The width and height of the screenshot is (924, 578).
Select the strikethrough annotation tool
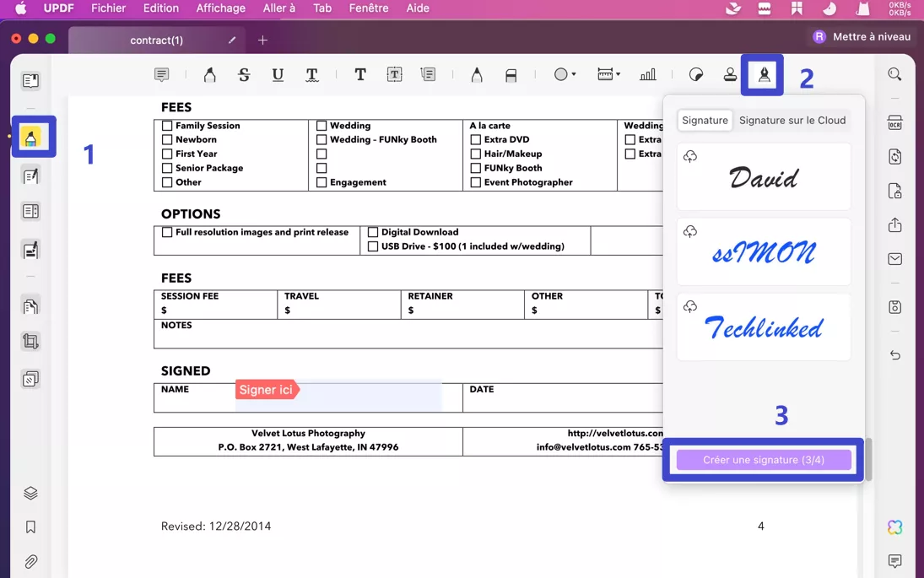click(x=244, y=74)
